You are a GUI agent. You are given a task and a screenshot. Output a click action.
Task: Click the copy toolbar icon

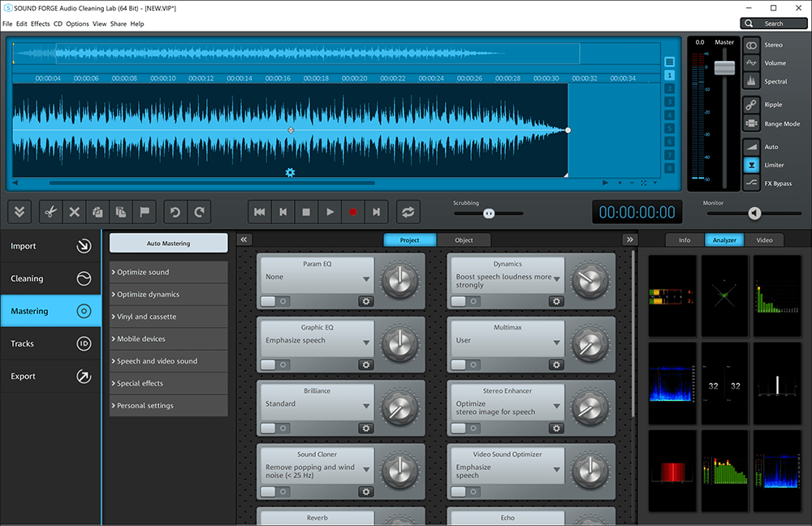pyautogui.click(x=97, y=212)
